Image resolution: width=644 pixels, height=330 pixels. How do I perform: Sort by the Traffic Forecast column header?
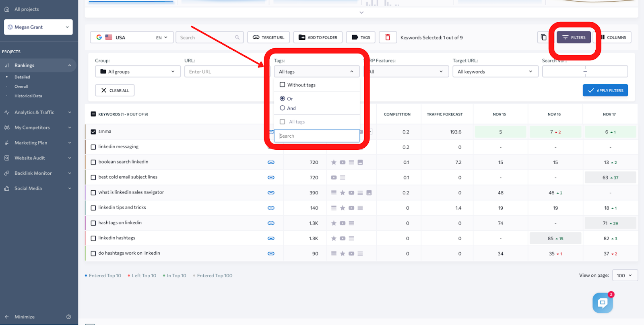pyautogui.click(x=445, y=114)
